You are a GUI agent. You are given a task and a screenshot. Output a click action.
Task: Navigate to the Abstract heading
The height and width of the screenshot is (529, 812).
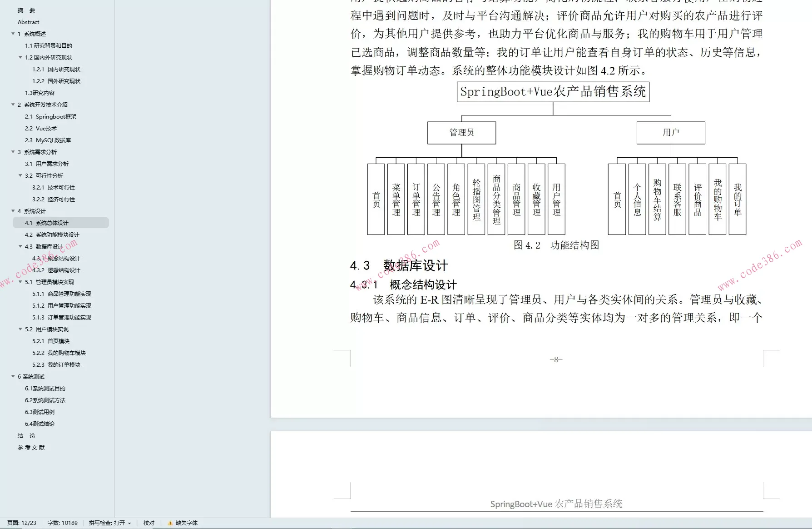[x=29, y=22]
